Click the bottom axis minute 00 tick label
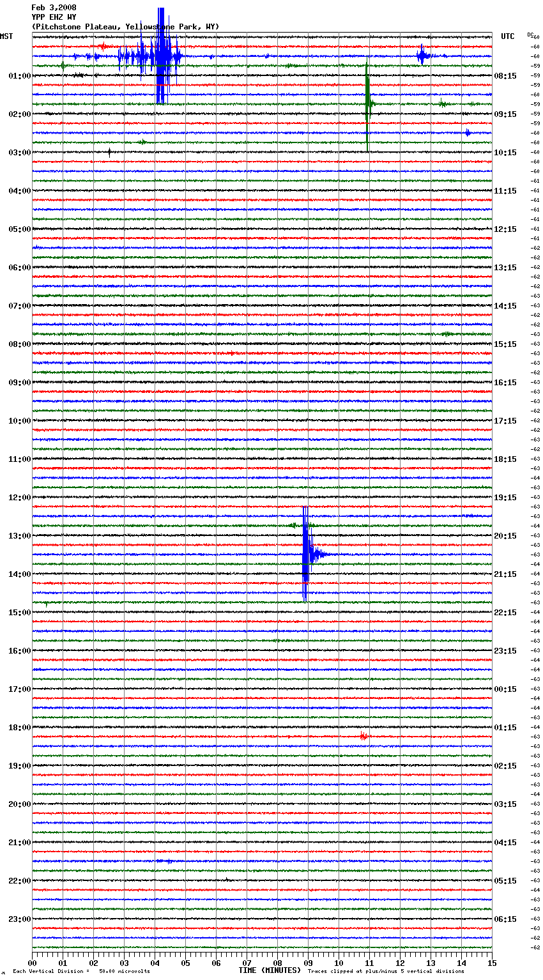This screenshot has height=980, width=543. click(32, 963)
